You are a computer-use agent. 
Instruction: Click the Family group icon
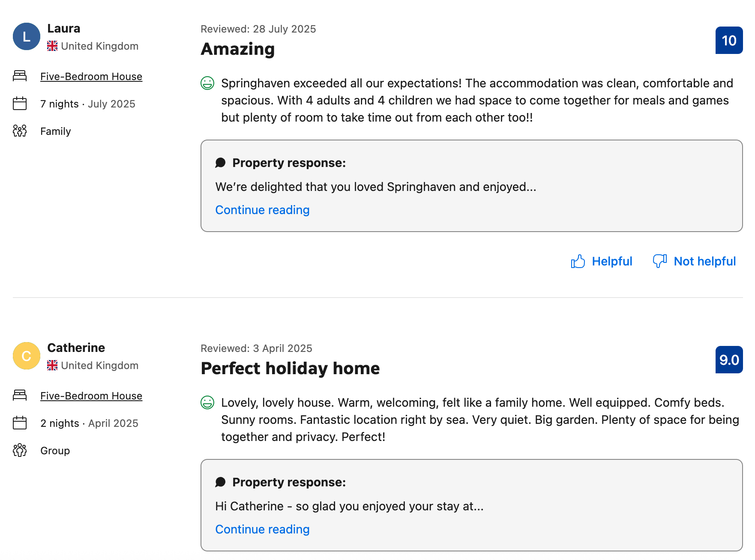20,131
